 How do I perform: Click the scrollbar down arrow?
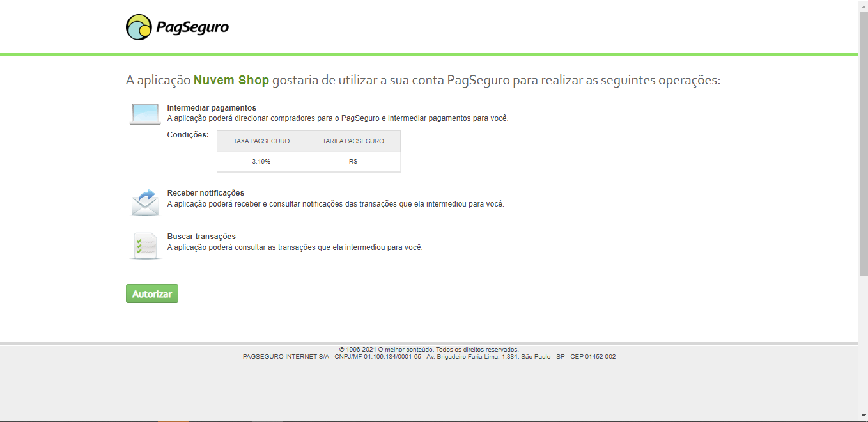(863, 416)
